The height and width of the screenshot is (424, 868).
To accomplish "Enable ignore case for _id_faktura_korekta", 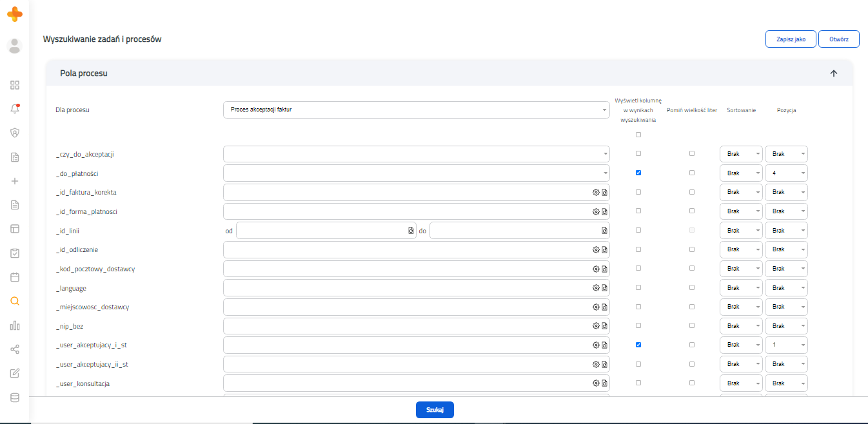I will point(692,192).
